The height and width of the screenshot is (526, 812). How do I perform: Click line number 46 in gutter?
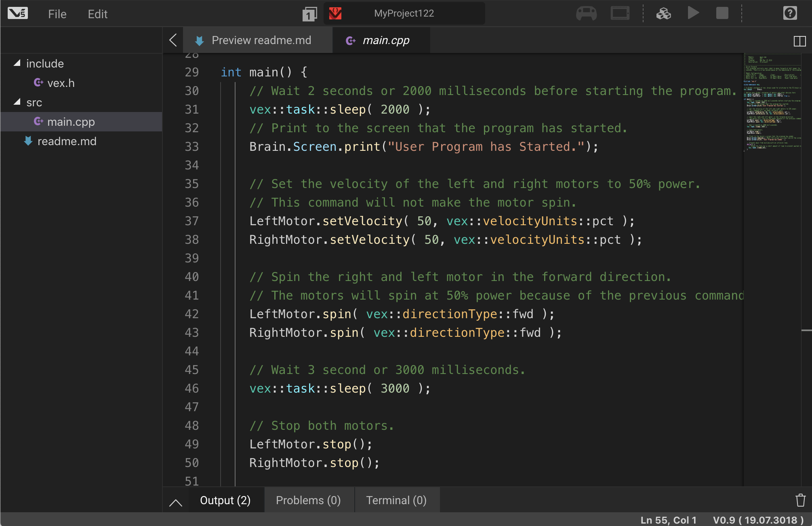(192, 389)
